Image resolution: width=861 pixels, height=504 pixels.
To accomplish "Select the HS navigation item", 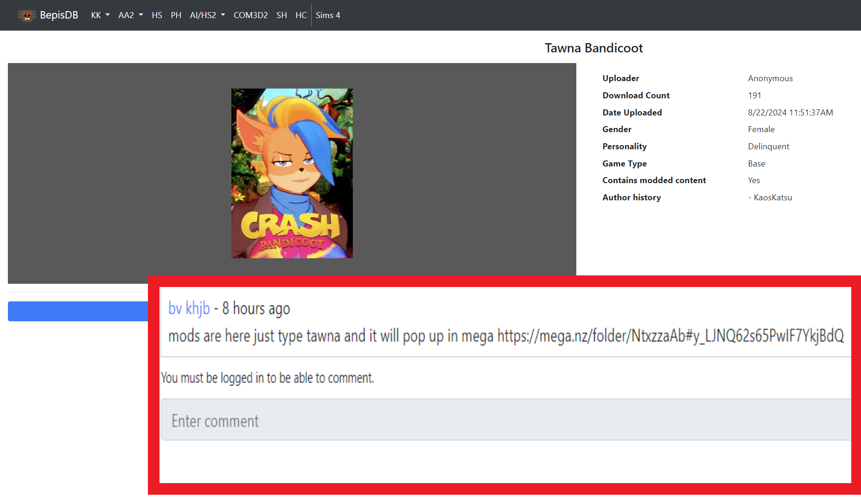I will click(x=157, y=15).
